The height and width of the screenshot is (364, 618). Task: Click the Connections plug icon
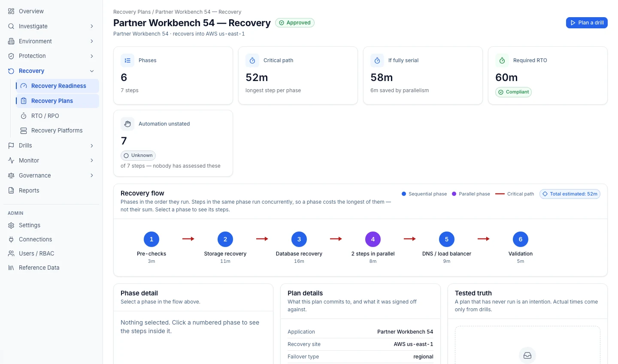coord(11,239)
